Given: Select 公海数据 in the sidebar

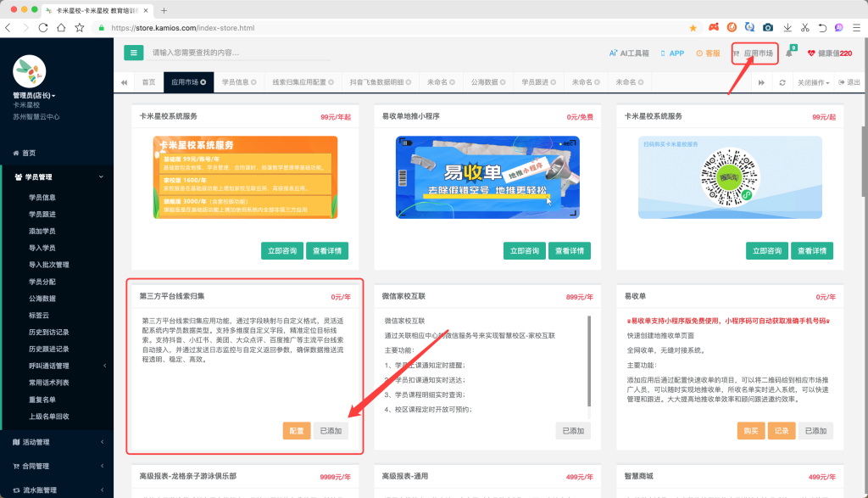Looking at the screenshot, I should pyautogui.click(x=42, y=299).
